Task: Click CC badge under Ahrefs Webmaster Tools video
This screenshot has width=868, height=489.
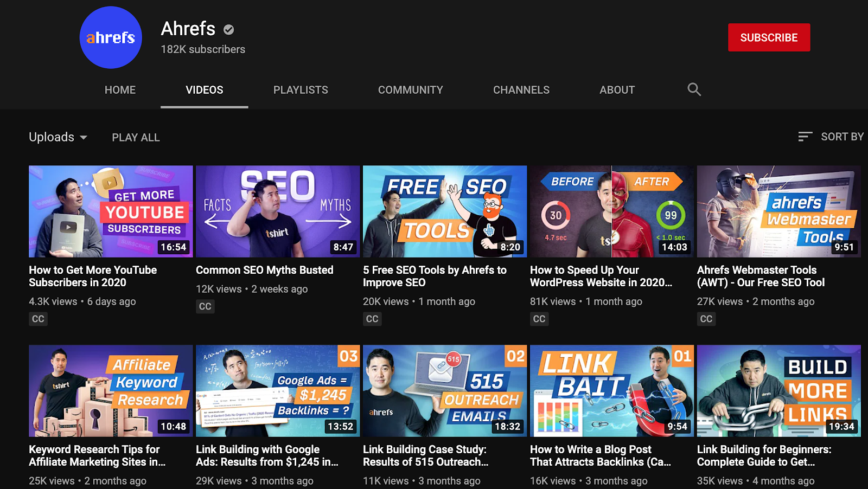Action: click(x=706, y=319)
